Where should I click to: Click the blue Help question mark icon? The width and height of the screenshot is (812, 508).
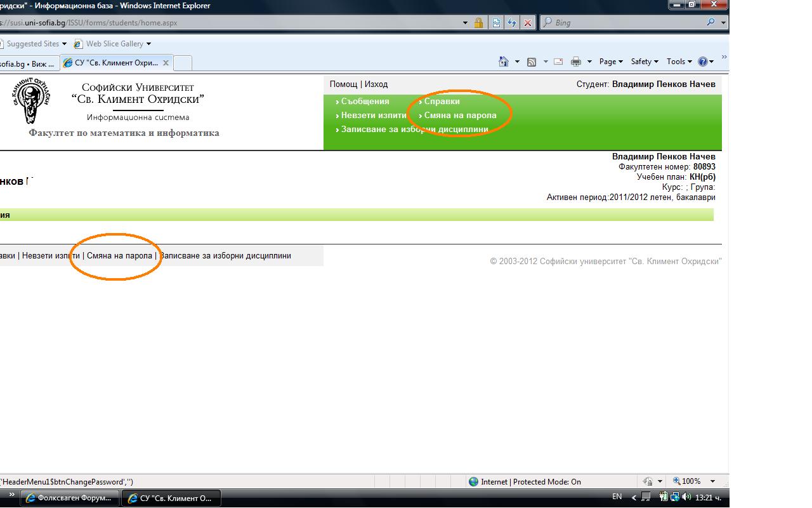coord(703,62)
